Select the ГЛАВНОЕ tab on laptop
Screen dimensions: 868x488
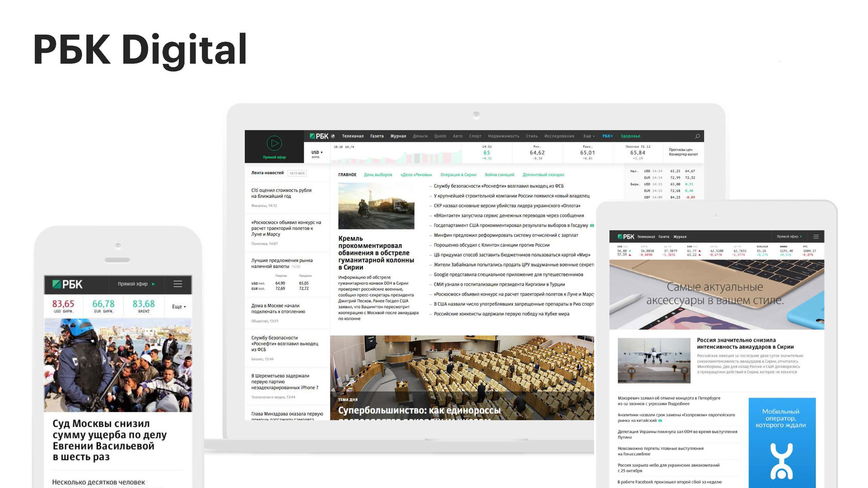(347, 175)
